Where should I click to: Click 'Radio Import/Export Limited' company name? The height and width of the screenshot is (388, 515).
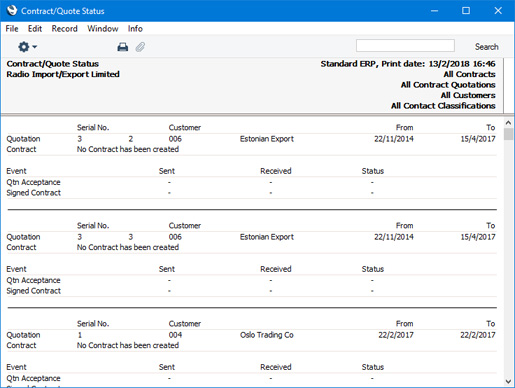pyautogui.click(x=63, y=74)
